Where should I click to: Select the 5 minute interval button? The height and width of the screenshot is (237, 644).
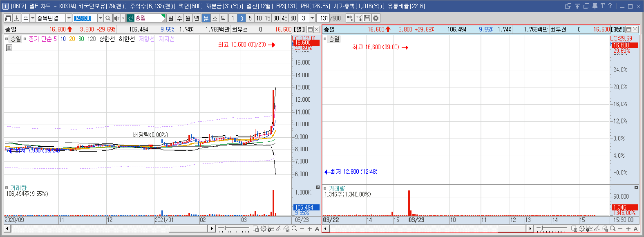[250, 18]
